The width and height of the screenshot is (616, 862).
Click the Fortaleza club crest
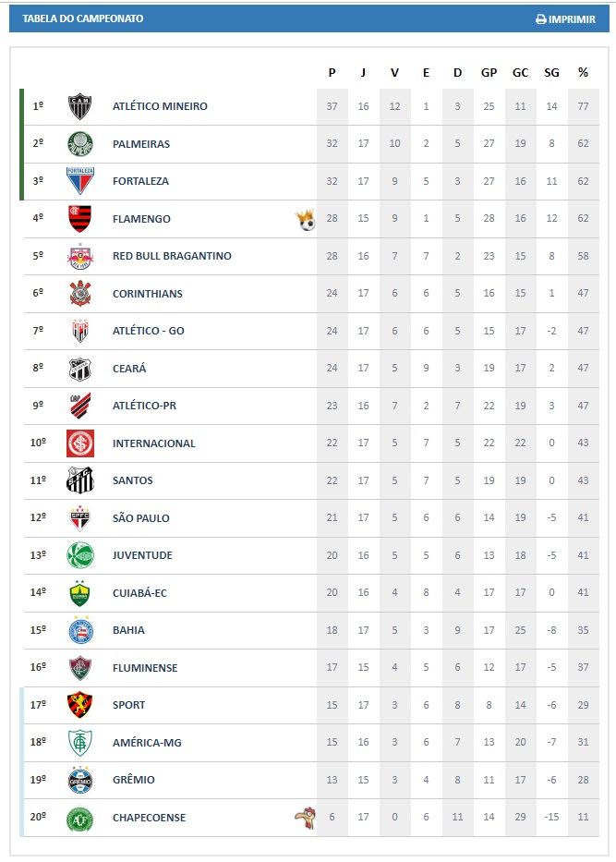(x=80, y=181)
